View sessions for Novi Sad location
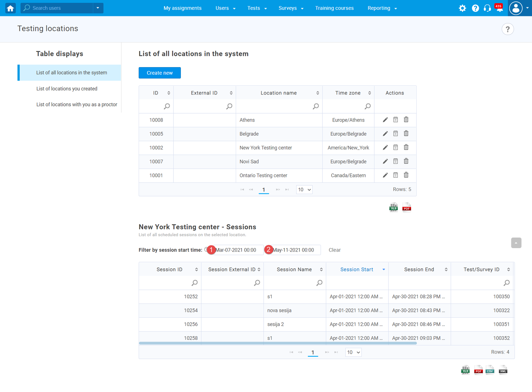The image size is (532, 392). coord(395,161)
